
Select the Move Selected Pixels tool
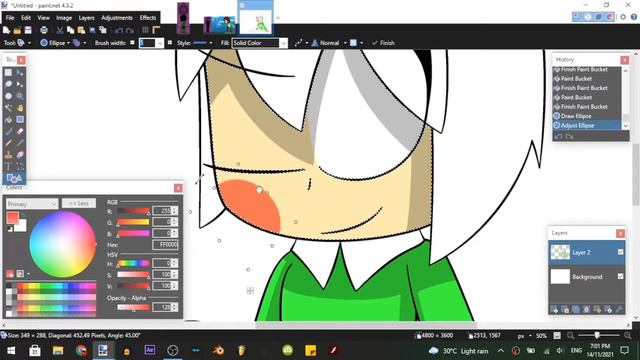[20, 73]
